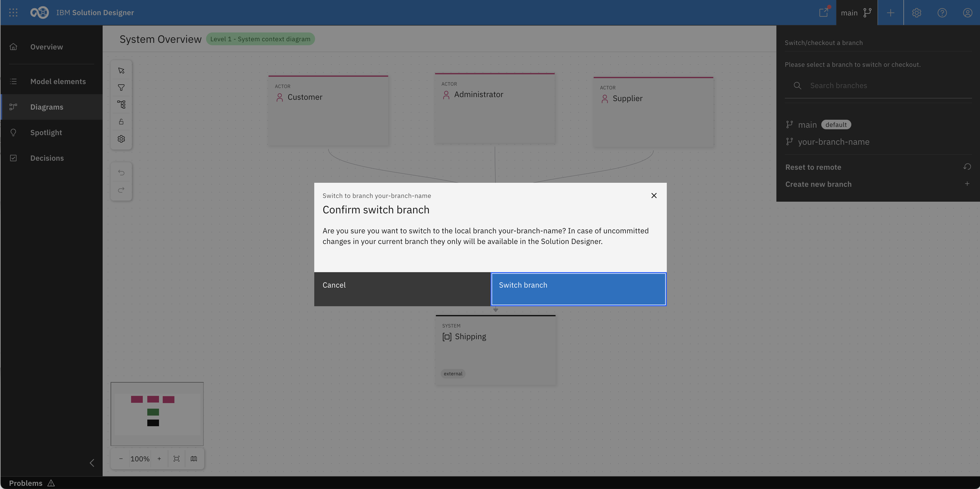The image size is (980, 489).
Task: Close the confirm switch branch dialog
Action: tap(654, 196)
